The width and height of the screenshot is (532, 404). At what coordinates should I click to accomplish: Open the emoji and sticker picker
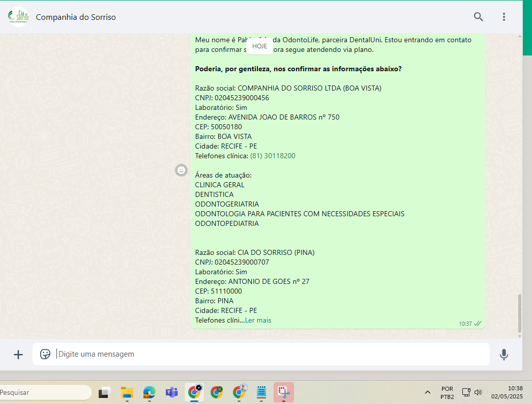click(x=45, y=354)
